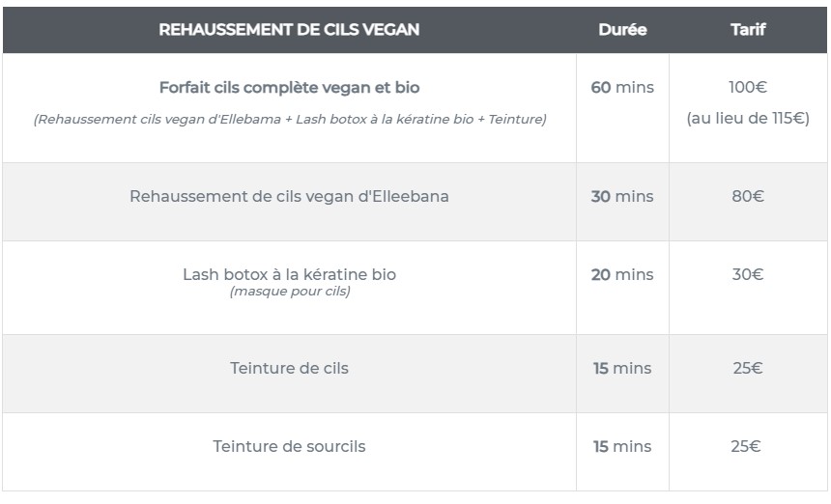Click the '60 mins' duration cell

(x=622, y=88)
